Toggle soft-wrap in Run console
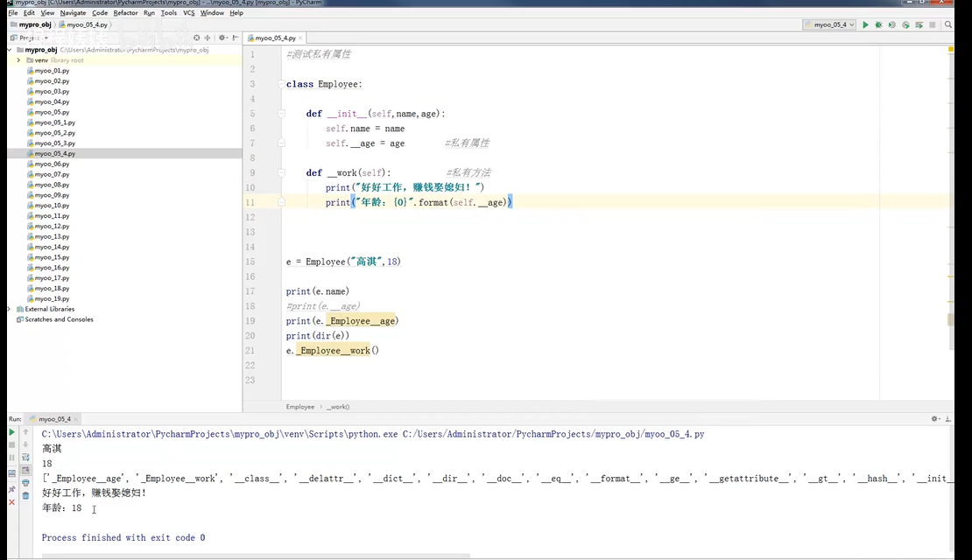This screenshot has width=972, height=560. pos(25,457)
